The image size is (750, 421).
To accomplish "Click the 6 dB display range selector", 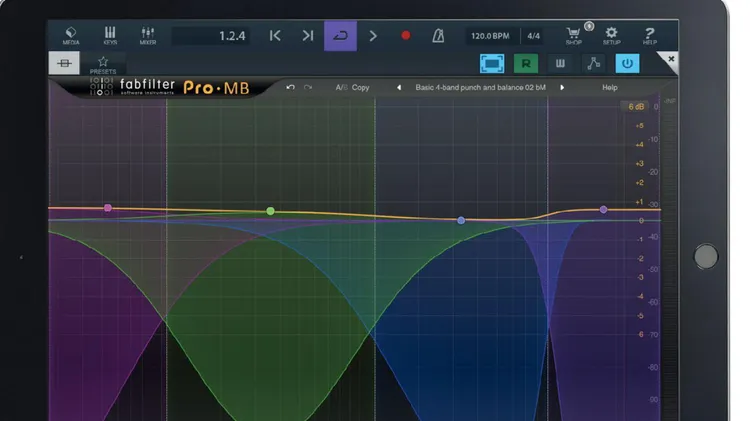I will click(x=636, y=107).
